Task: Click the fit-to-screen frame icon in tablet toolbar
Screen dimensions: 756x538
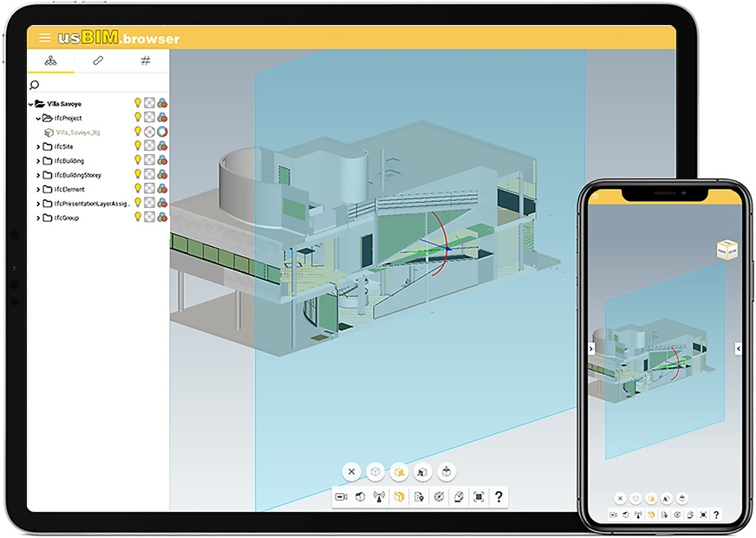Action: (x=479, y=496)
